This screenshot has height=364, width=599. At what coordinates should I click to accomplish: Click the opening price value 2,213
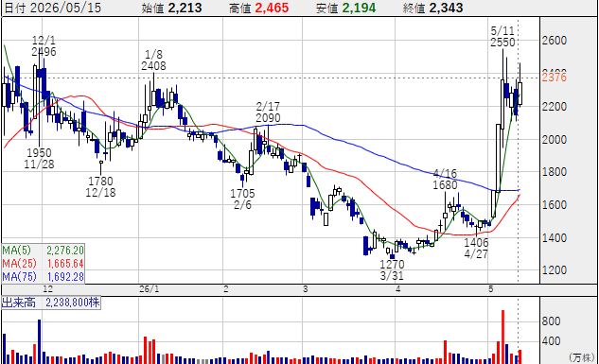click(x=185, y=8)
